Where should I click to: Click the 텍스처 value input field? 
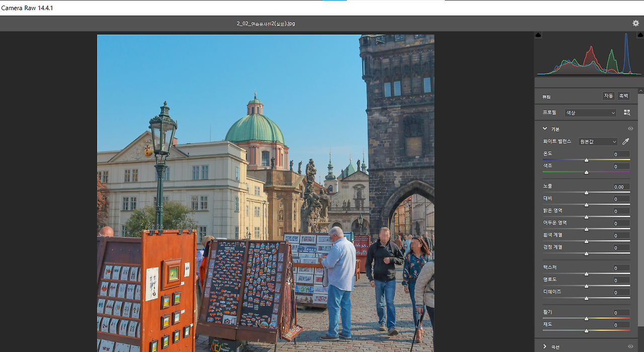621,268
